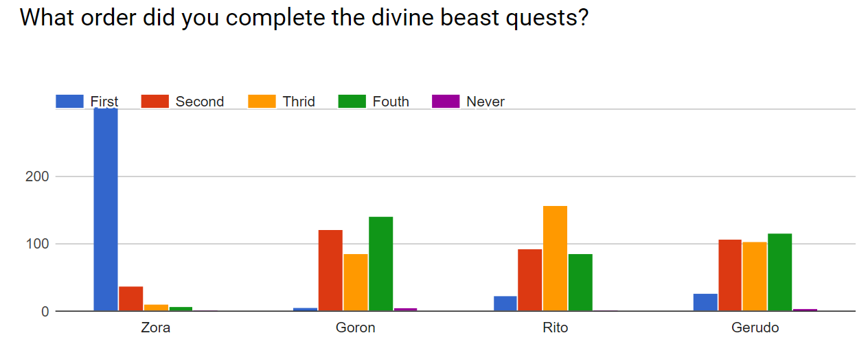This screenshot has width=868, height=344.
Task: Select the "Fouth" legend label text
Action: coord(391,102)
